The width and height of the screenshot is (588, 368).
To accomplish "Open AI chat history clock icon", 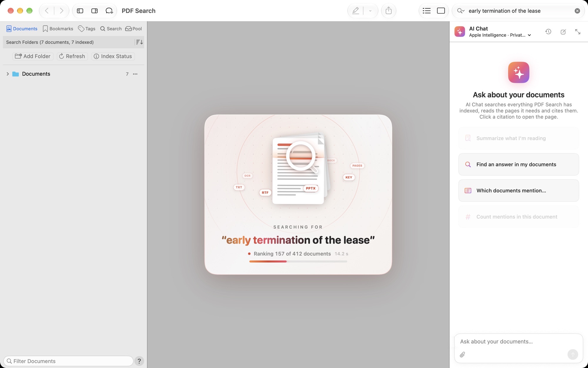I will tap(548, 32).
